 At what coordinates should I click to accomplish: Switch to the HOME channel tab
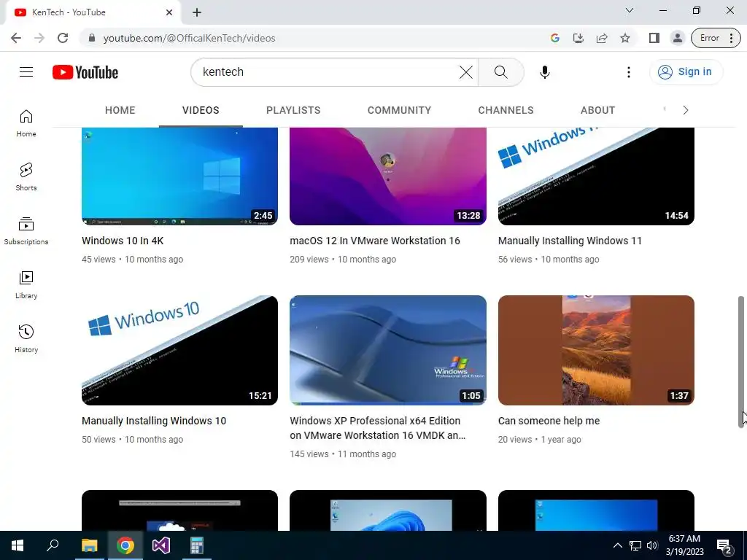point(120,110)
